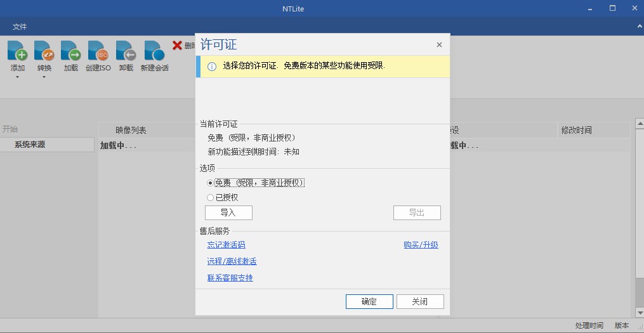Click the 版本 status bar entry
This screenshot has height=333, width=644.
coord(621,325)
